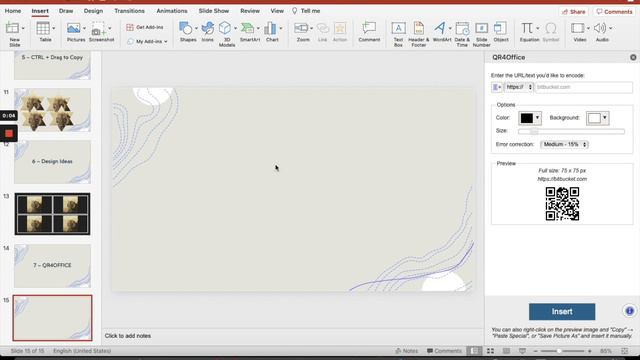Click the Object icon

pos(500,28)
